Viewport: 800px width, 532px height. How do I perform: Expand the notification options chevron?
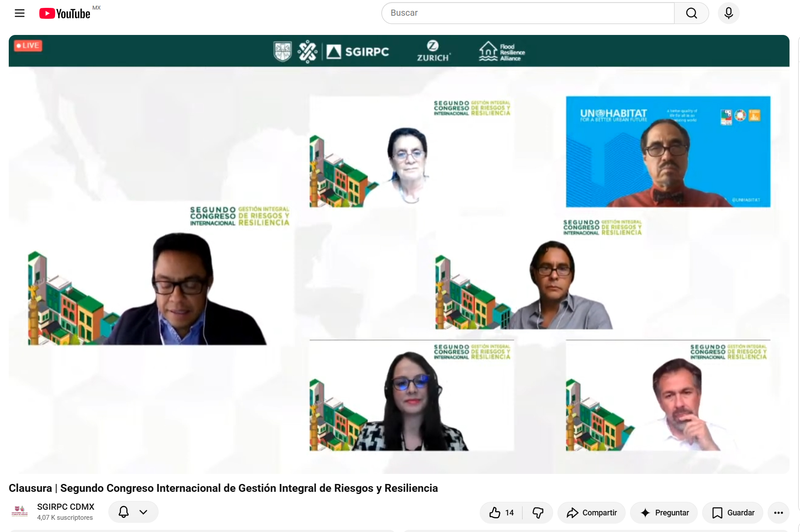[143, 512]
